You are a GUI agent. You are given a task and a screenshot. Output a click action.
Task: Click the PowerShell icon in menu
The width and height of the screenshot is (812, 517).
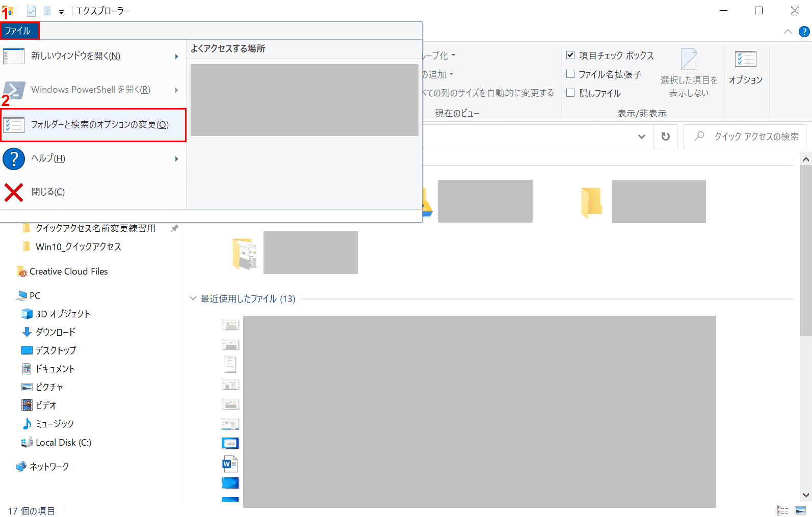pos(14,90)
